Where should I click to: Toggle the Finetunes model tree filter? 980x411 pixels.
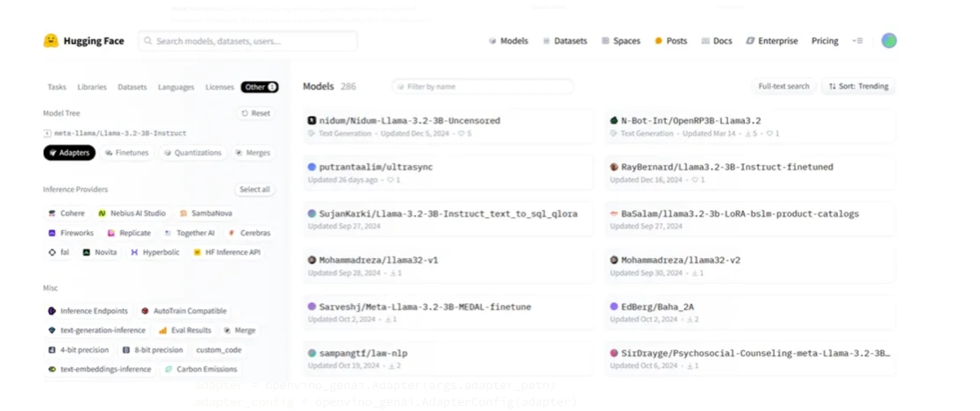pyautogui.click(x=127, y=153)
